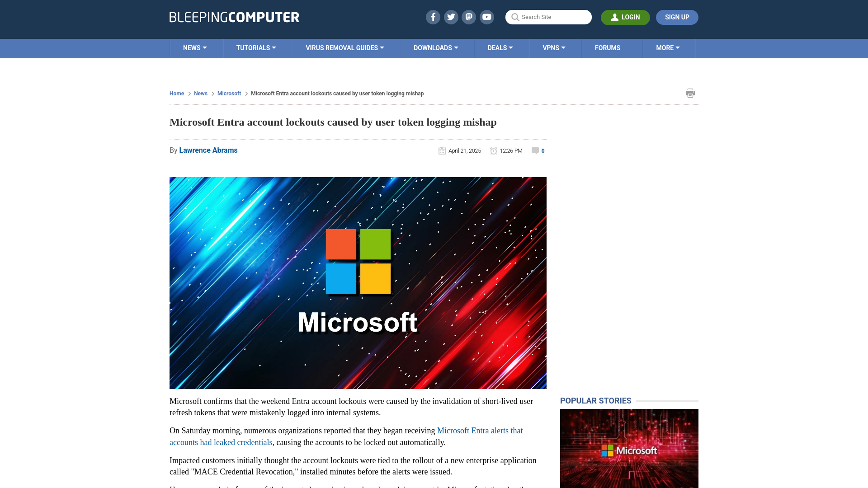Screen dimensions: 868x488
Task: Open BleepingComputer Mastodon page icon
Action: [469, 17]
